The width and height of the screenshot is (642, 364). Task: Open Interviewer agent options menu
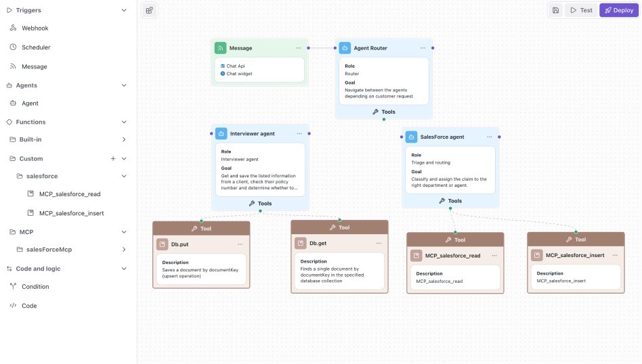pyautogui.click(x=299, y=134)
